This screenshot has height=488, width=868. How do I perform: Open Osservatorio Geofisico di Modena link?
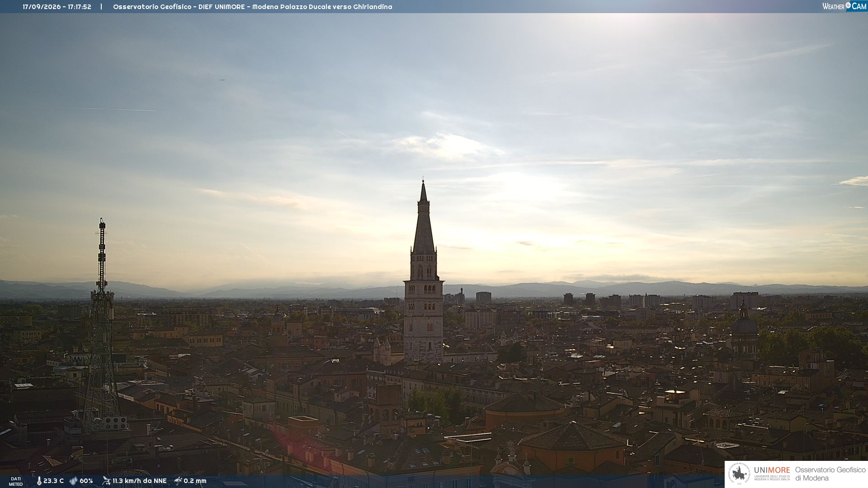point(830,474)
